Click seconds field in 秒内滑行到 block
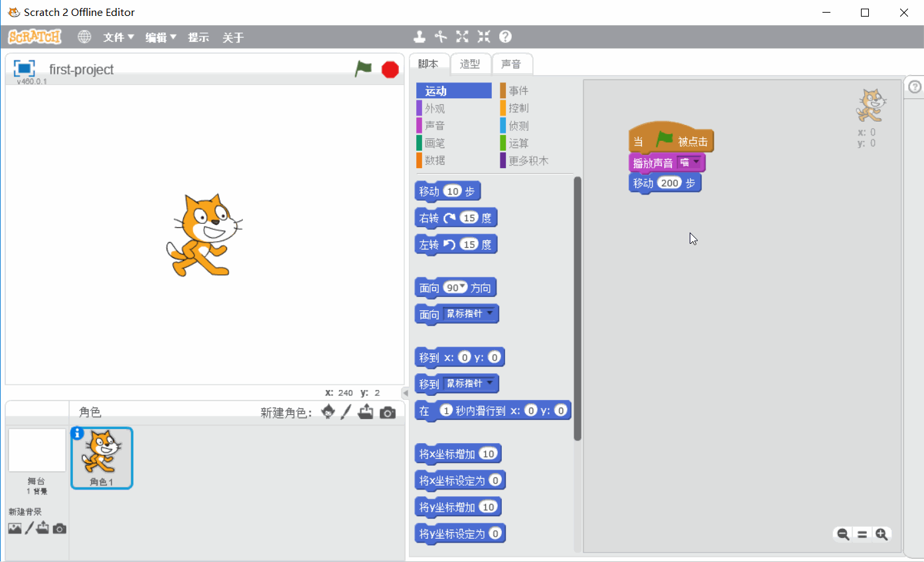The image size is (924, 562). point(447,411)
